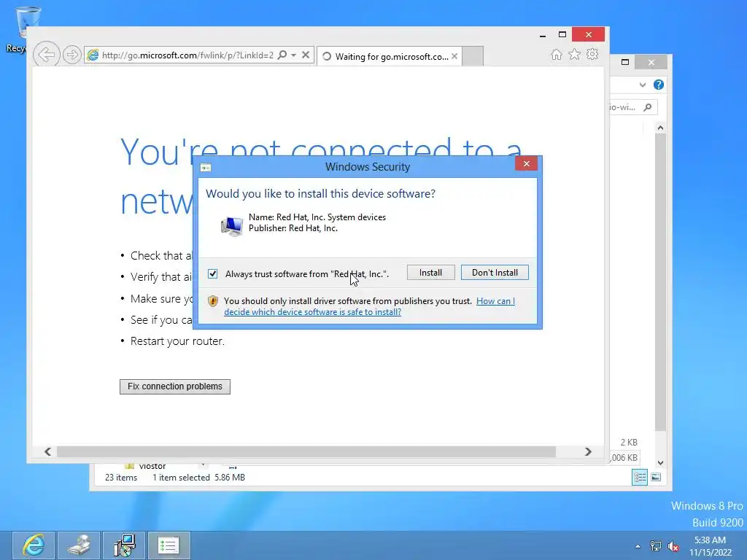Uncheck Always trust software from Red Hat
747x560 pixels.
[x=212, y=274]
